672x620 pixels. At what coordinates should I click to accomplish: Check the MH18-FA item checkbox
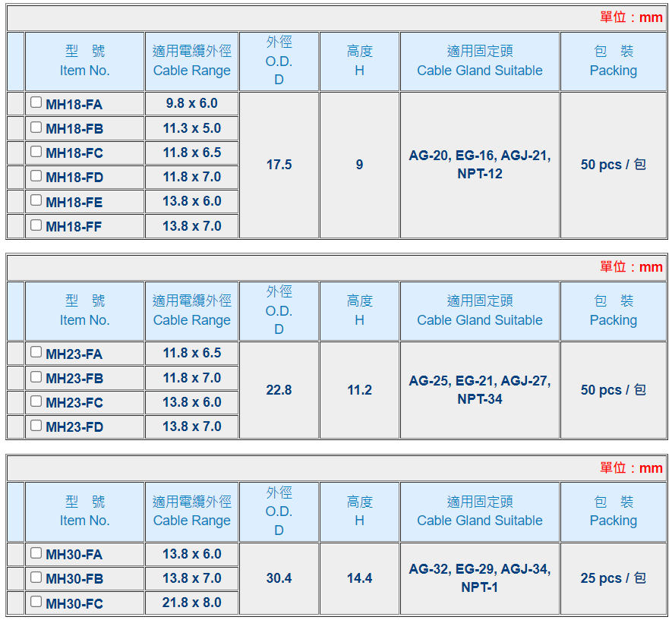[36, 102]
